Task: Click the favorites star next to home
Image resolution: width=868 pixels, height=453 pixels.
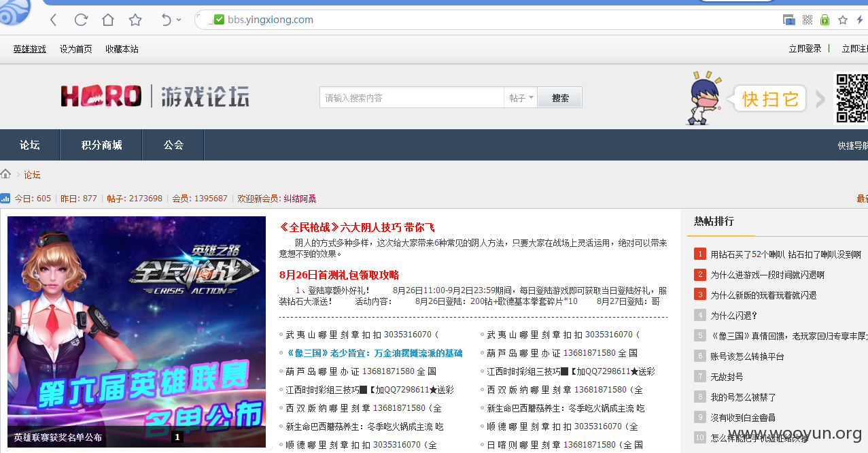Action: 135,20
